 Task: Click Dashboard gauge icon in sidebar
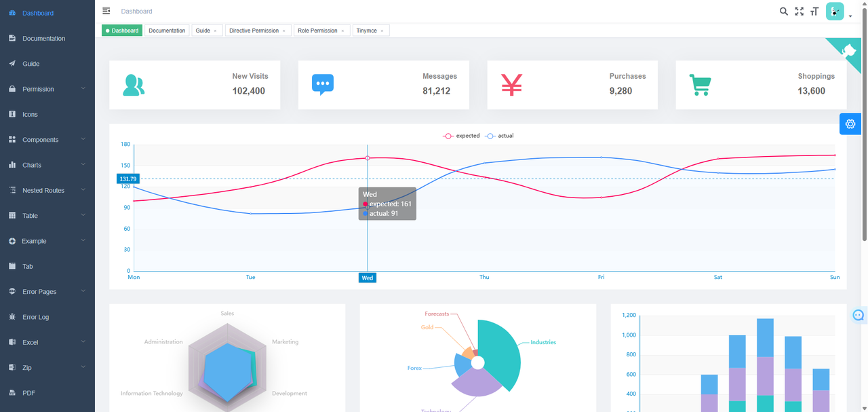click(x=12, y=13)
